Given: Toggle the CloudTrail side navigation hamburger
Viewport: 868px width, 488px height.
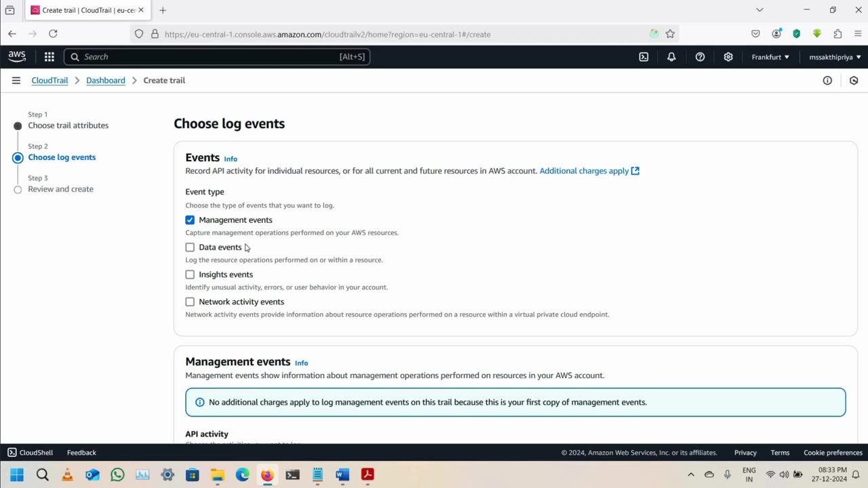Looking at the screenshot, I should pyautogui.click(x=16, y=80).
